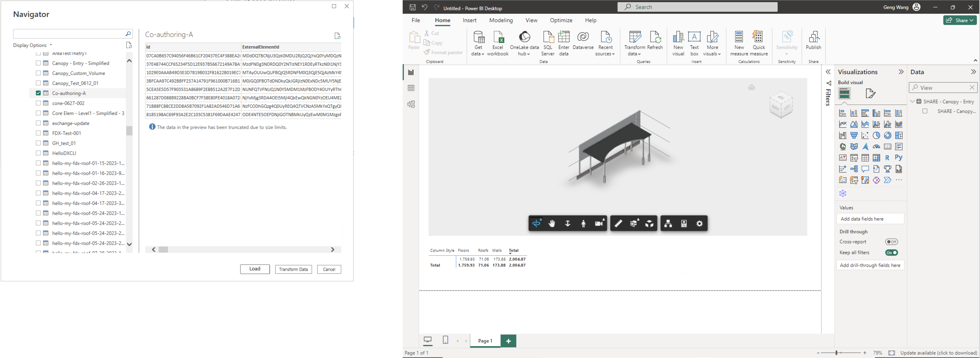
Task: Click the ViewCube in the 3D viewer
Action: tap(781, 105)
